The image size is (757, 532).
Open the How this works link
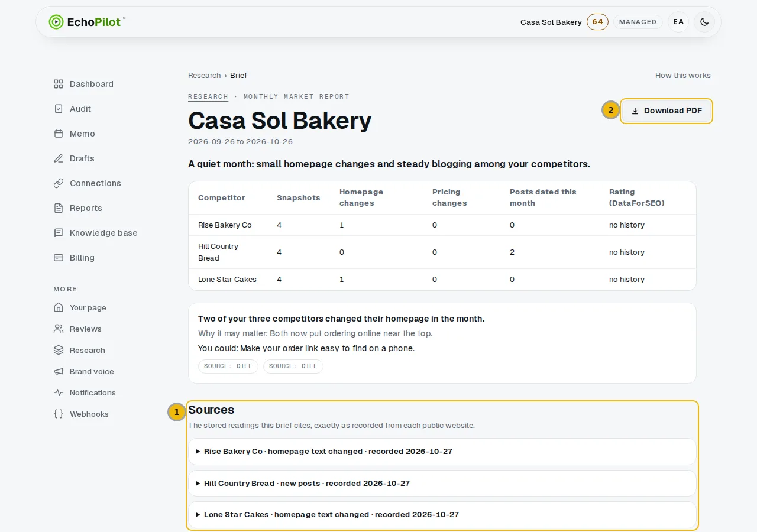683,76
